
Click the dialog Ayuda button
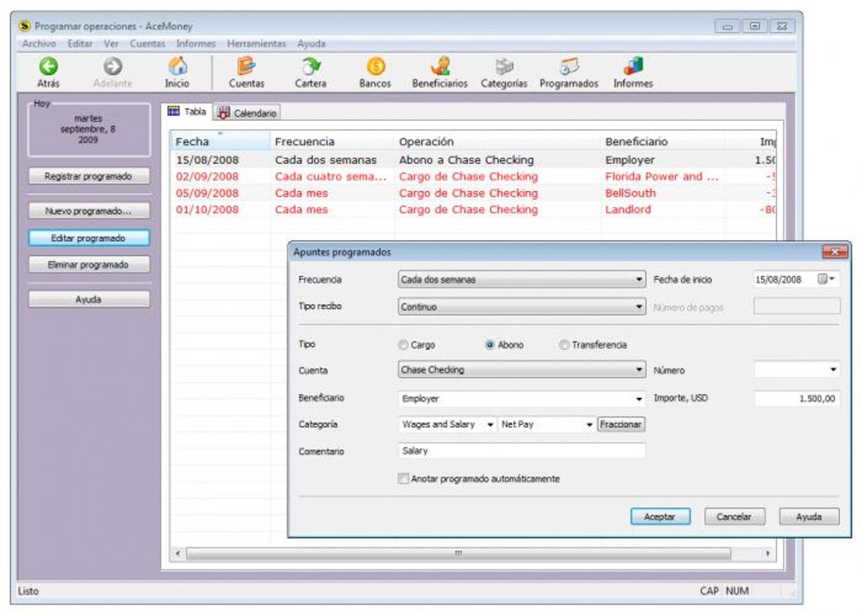click(809, 516)
